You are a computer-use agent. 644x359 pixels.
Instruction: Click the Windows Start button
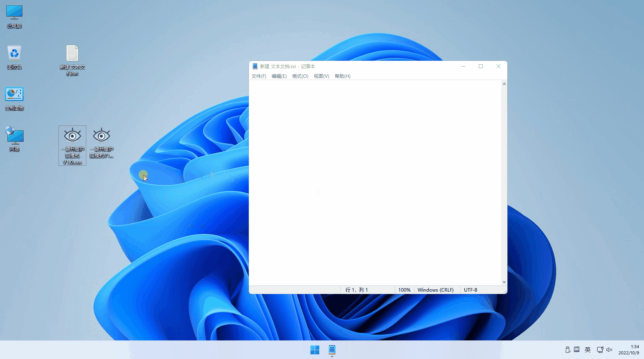[x=315, y=350]
